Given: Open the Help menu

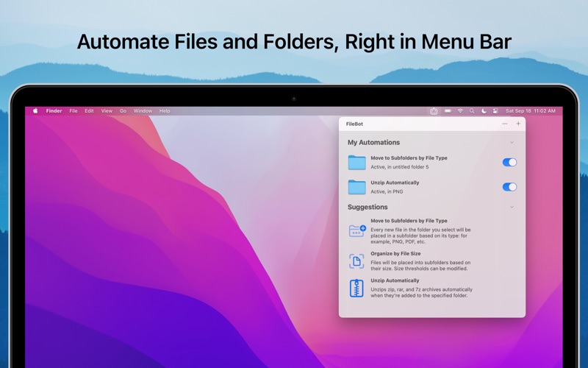Looking at the screenshot, I should 165,111.
